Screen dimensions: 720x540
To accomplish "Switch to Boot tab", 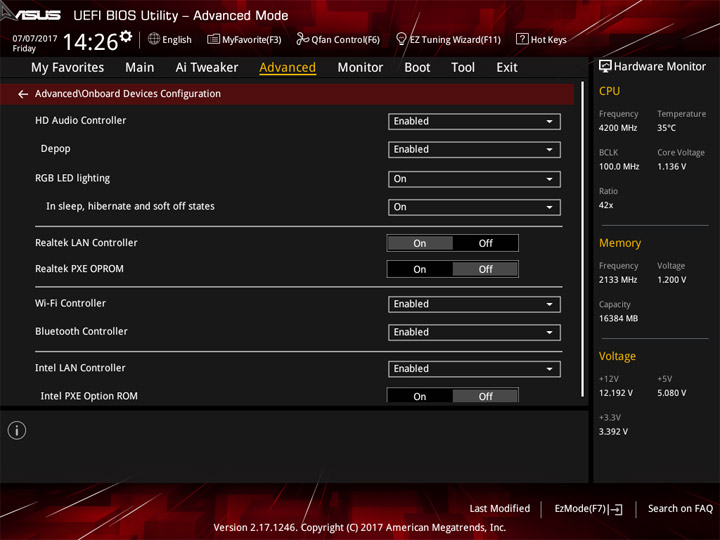I will [417, 68].
